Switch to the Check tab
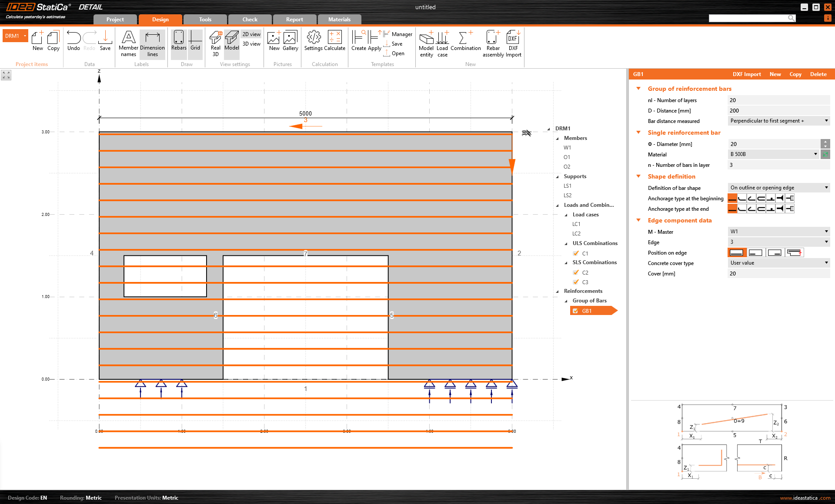 [250, 19]
